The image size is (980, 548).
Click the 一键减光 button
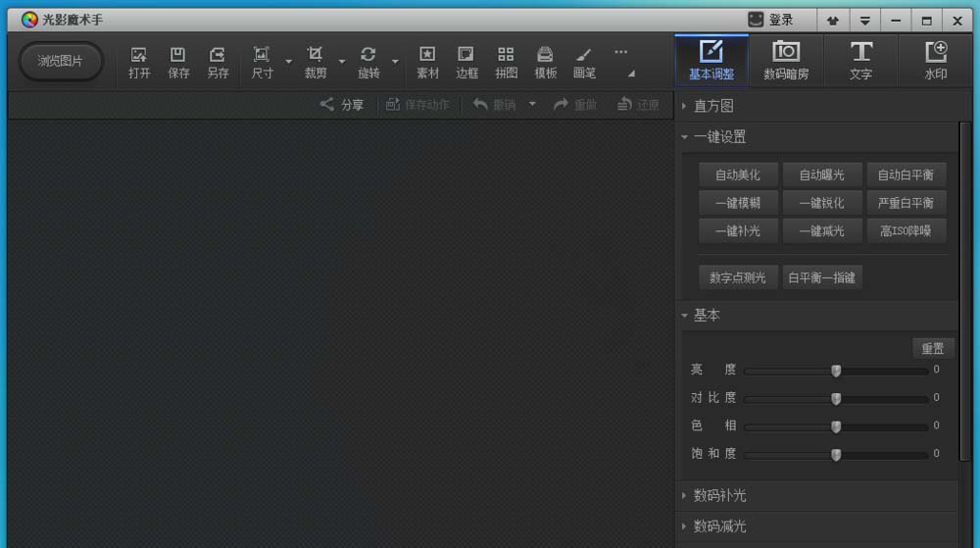coord(822,231)
